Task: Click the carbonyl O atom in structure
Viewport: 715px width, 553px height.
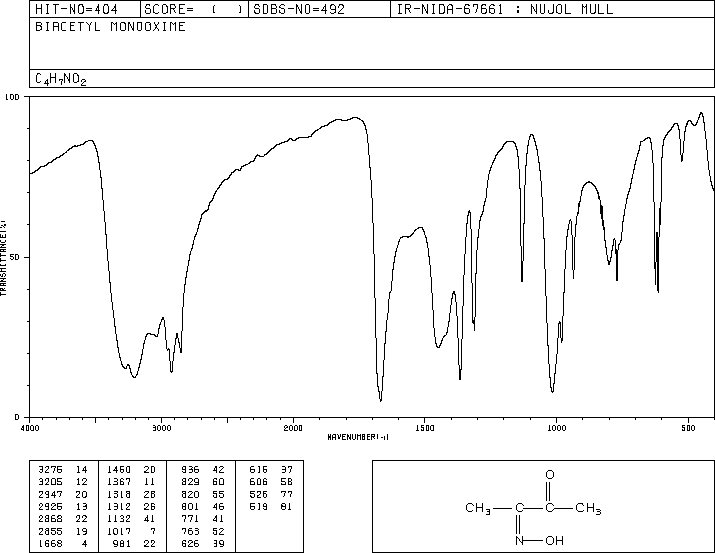Action: 550,475
